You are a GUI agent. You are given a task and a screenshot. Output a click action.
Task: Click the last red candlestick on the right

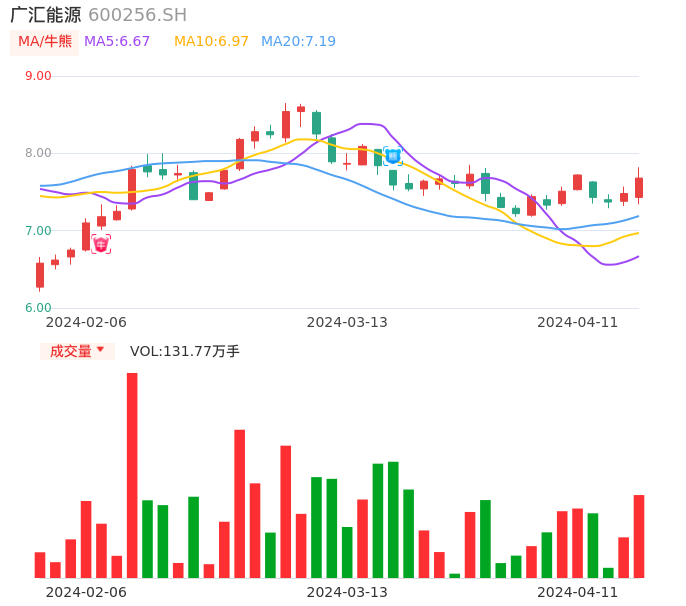pos(639,187)
